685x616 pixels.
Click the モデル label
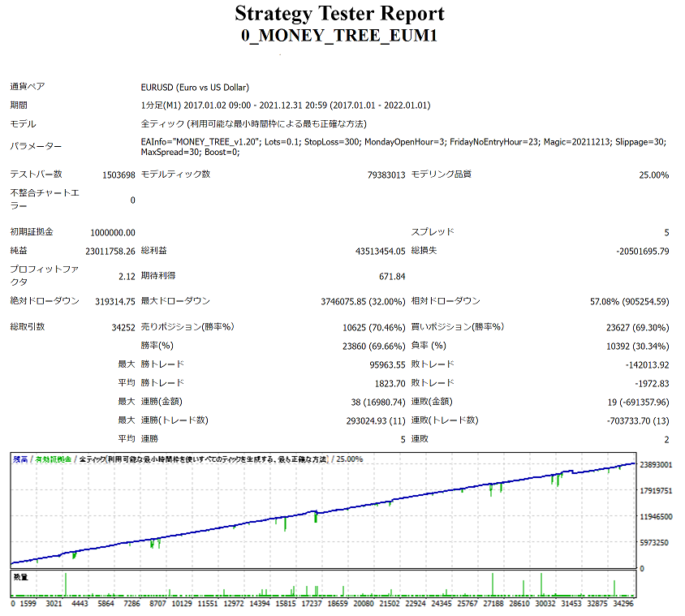[x=24, y=124]
